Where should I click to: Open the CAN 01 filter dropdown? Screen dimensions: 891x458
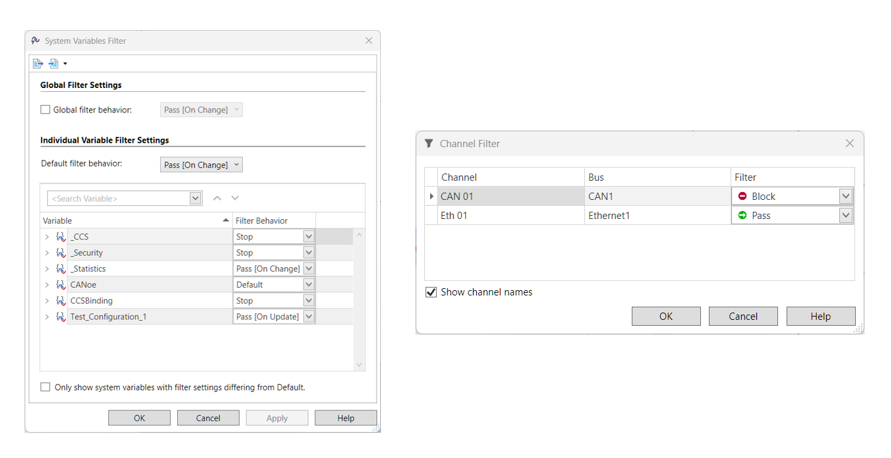click(846, 196)
